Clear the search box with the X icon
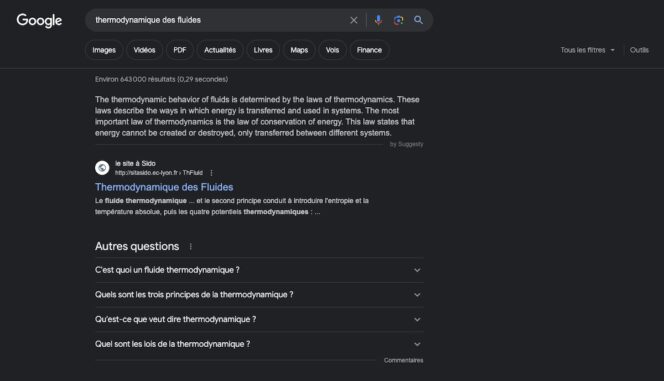The height and width of the screenshot is (381, 664). click(x=354, y=20)
